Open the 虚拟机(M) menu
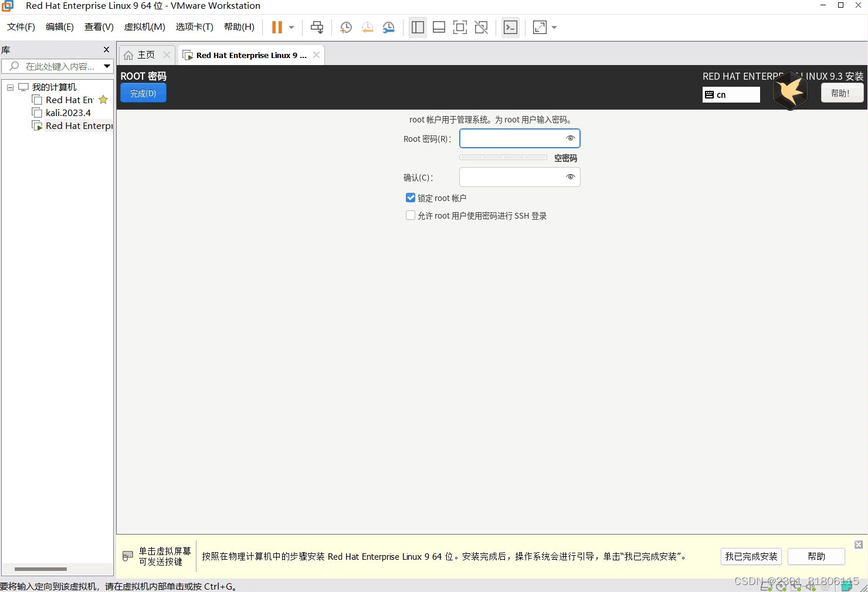This screenshot has width=868, height=592. click(145, 27)
